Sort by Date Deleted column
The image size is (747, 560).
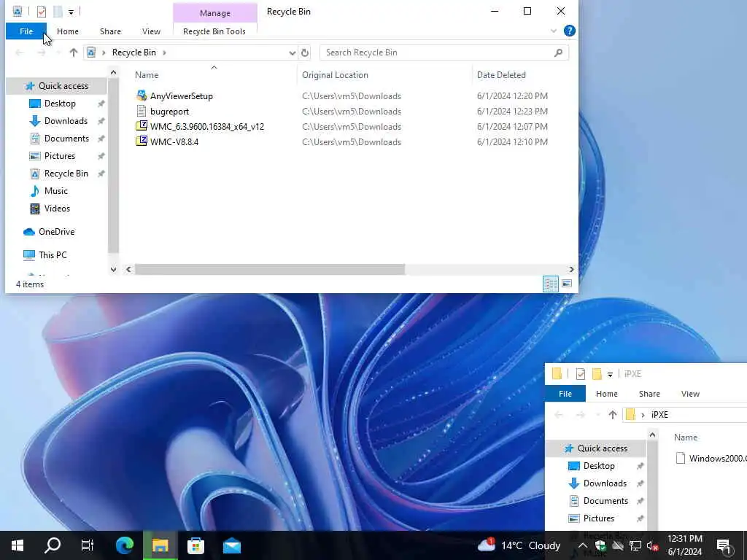point(501,75)
